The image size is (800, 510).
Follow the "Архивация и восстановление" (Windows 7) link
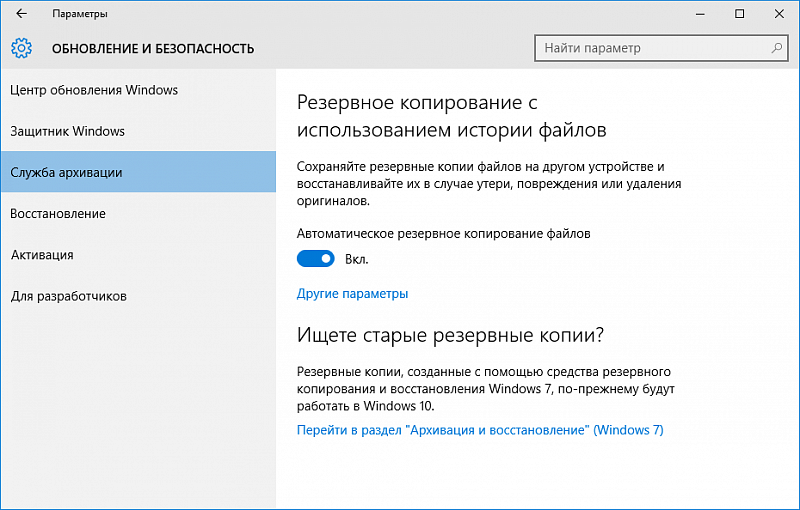pos(480,431)
